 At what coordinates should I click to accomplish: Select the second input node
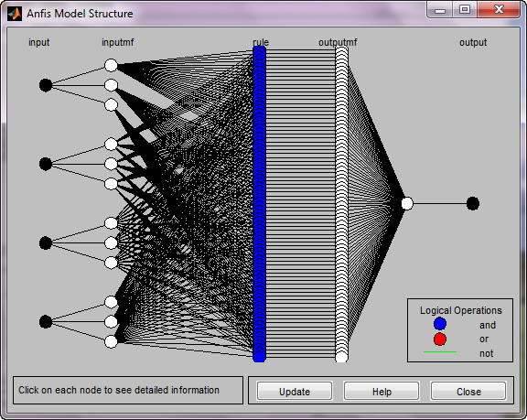point(46,164)
